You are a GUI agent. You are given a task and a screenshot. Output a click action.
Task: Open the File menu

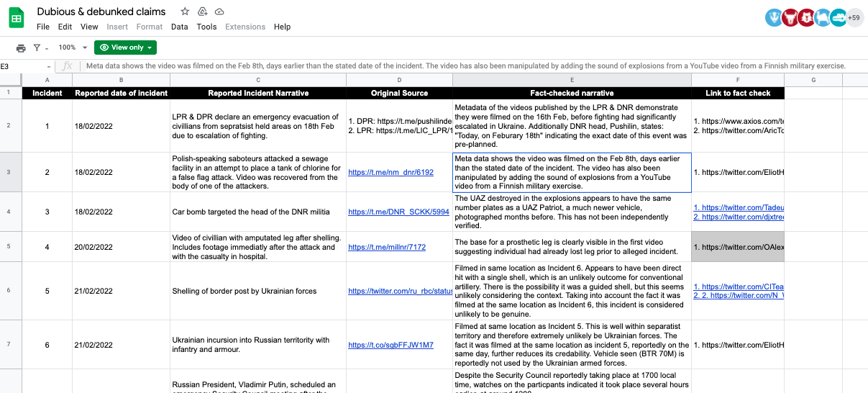click(x=43, y=27)
